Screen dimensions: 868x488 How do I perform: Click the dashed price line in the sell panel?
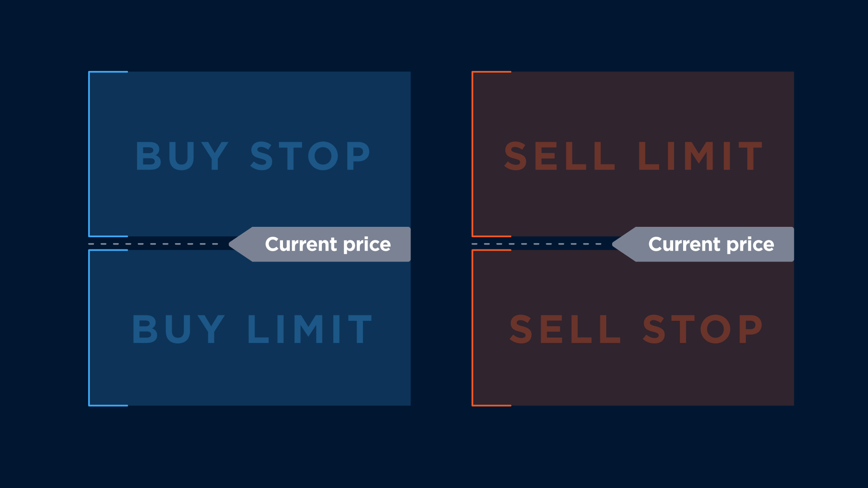(x=537, y=244)
